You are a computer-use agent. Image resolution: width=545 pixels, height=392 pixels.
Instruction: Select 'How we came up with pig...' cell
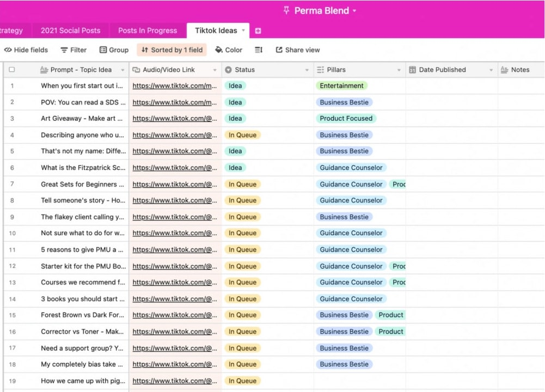pos(83,381)
